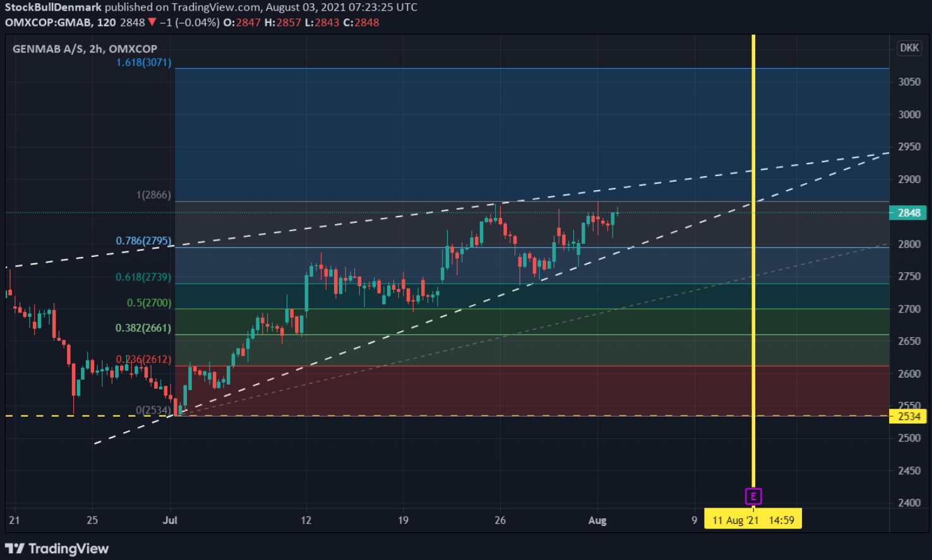The image size is (932, 560).
Task: Click the 1(2866) Fibonacci level label
Action: 153,195
